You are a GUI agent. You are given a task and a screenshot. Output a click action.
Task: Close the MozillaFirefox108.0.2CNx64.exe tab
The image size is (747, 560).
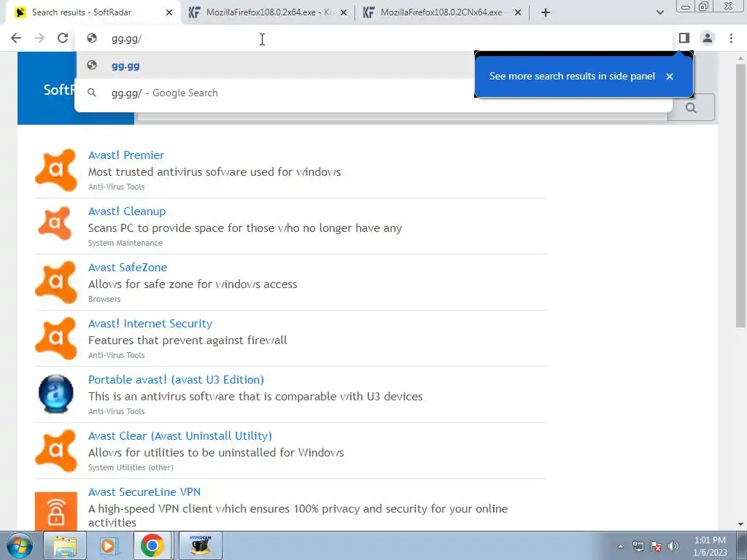518,12
